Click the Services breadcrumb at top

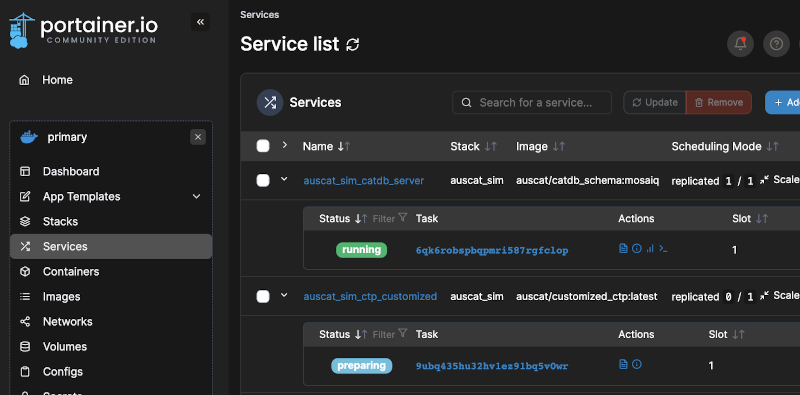[260, 15]
